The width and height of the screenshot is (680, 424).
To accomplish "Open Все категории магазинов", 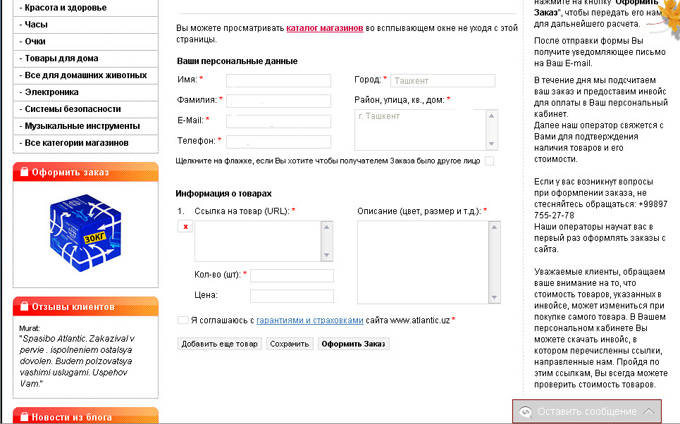I will 85,143.
